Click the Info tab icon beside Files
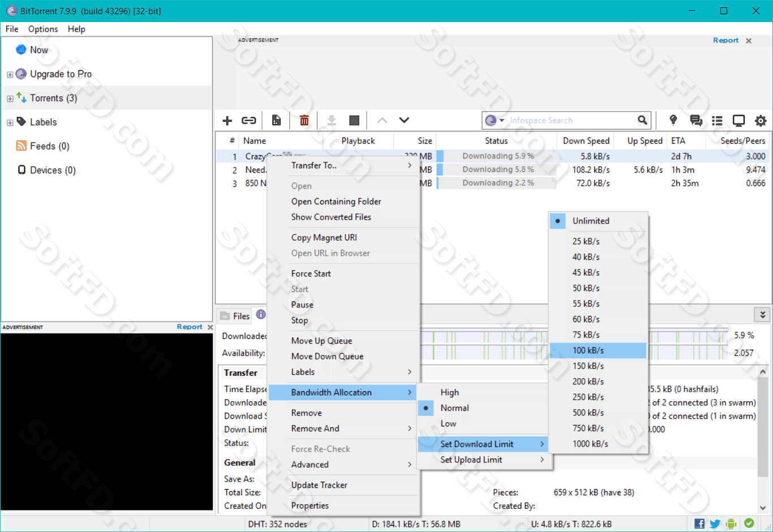This screenshot has height=532, width=773. (261, 314)
